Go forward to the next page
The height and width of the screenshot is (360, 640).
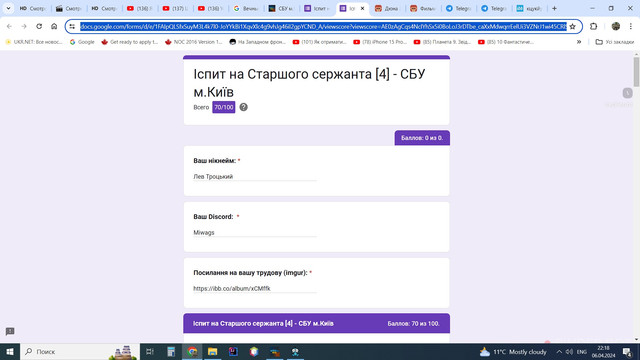(x=24, y=27)
